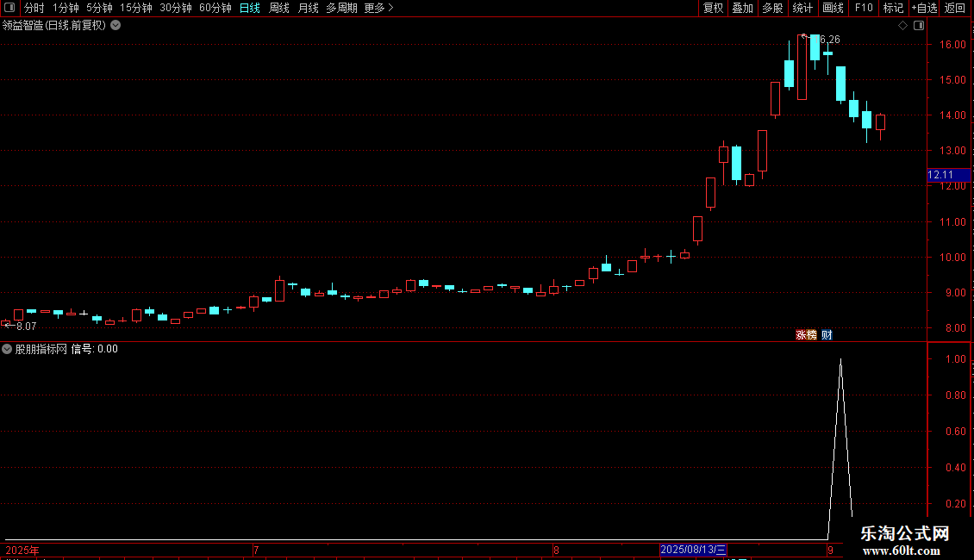Open the 多股 multi-stock view

point(773,8)
